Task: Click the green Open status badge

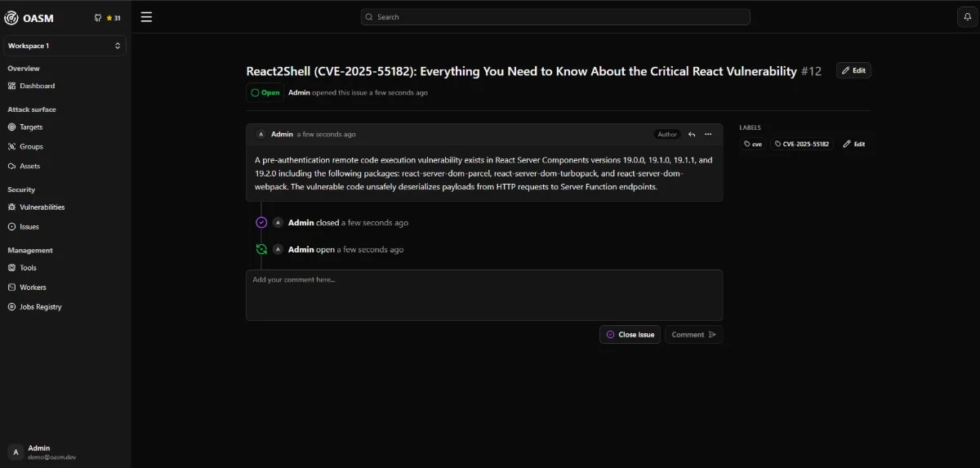Action: point(265,92)
